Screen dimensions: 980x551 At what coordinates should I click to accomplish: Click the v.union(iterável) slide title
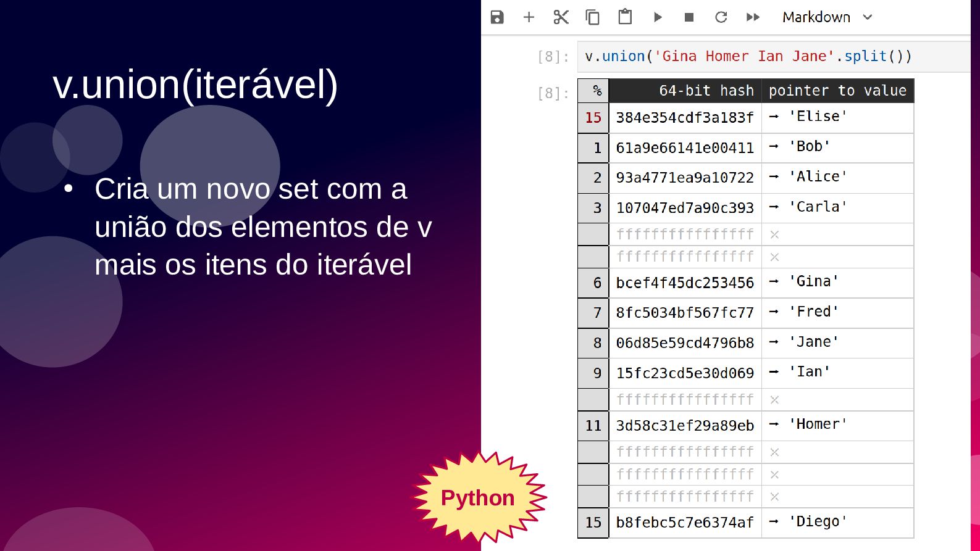(x=195, y=85)
